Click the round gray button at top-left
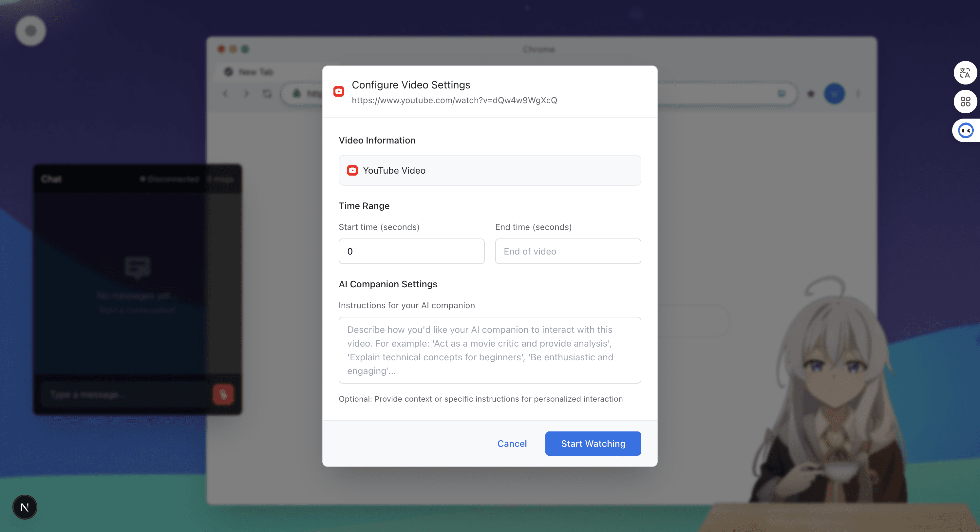 [x=30, y=30]
